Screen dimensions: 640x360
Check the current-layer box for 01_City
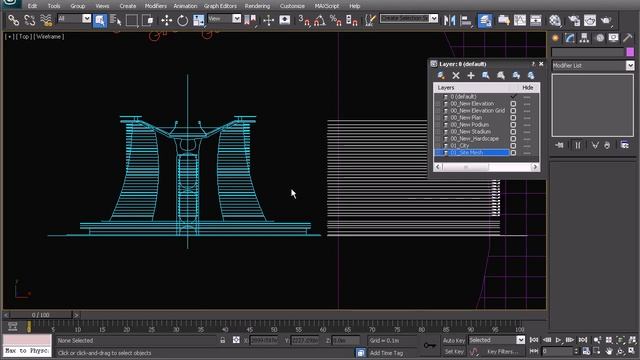point(513,145)
